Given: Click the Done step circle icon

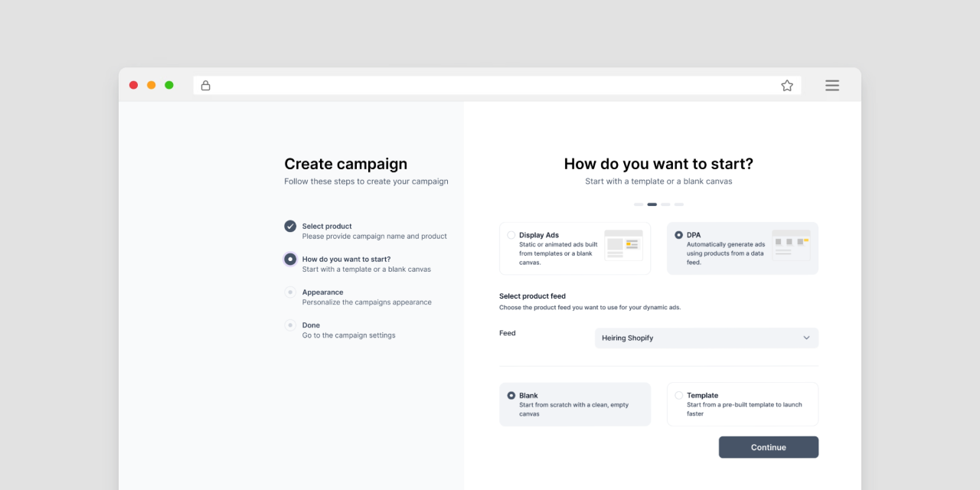Looking at the screenshot, I should point(290,325).
